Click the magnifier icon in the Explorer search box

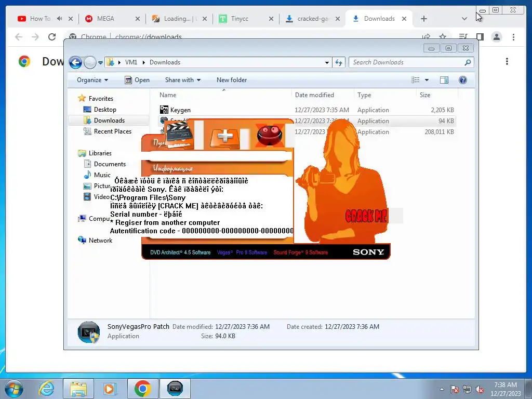tap(468, 62)
